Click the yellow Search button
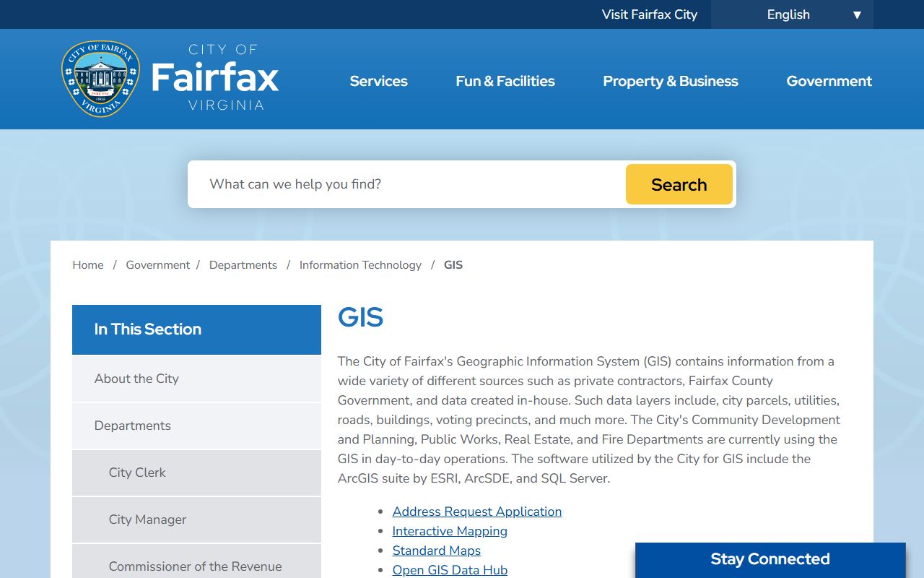This screenshot has width=924, height=578. click(679, 184)
